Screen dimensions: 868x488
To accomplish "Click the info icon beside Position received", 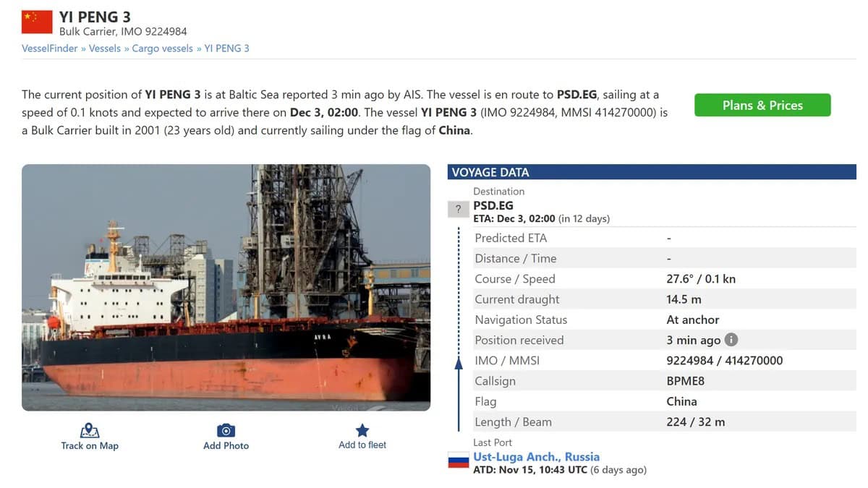I will point(731,340).
